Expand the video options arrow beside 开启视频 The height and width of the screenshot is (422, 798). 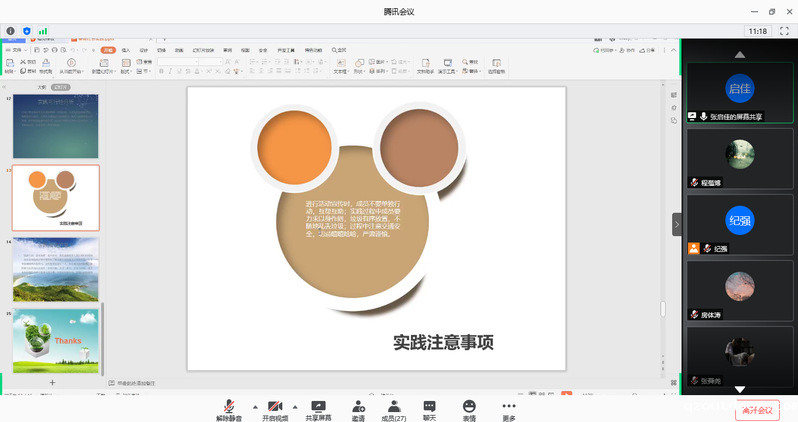[295, 406]
